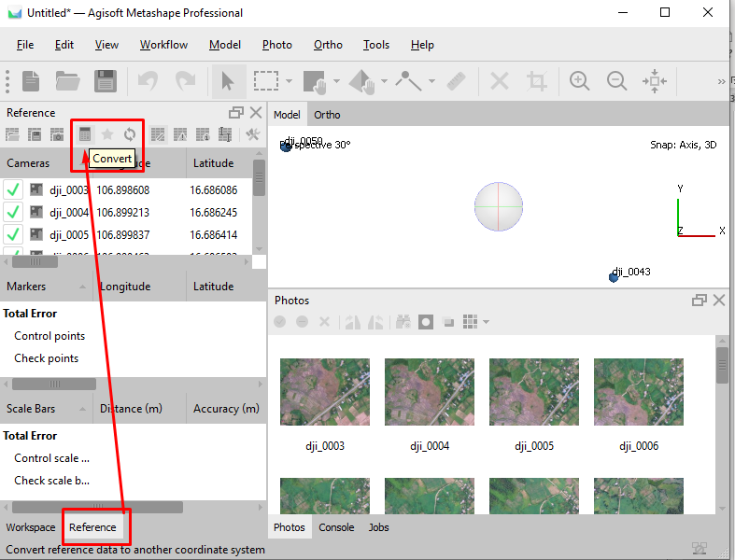Uncheck the dji_0005 camera checkbox
This screenshot has height=560, width=735.
pos(13,234)
